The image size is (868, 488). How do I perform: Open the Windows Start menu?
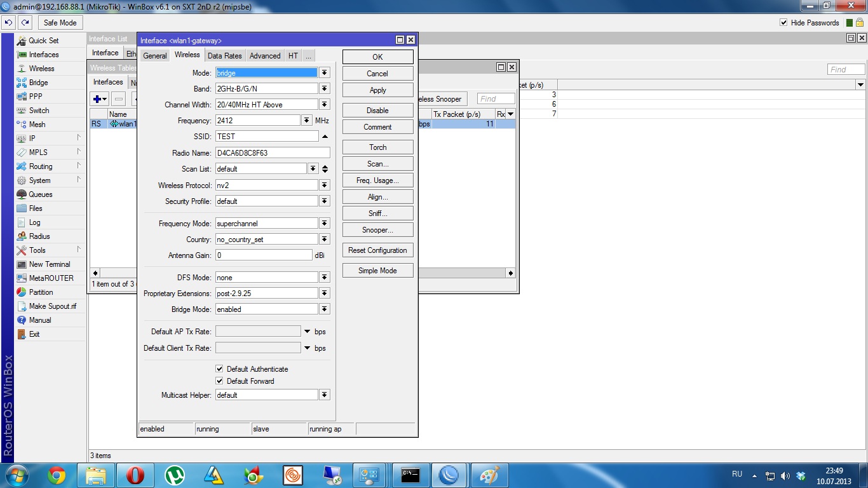tap(16, 475)
